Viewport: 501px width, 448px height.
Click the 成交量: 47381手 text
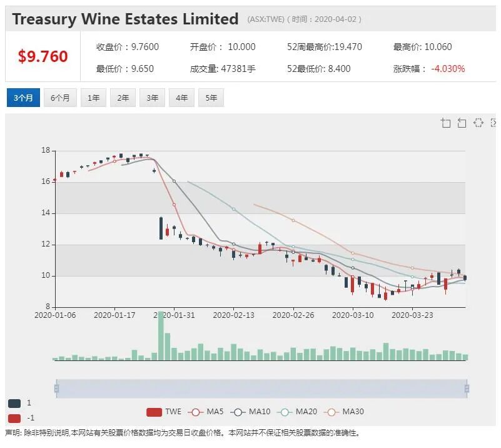(223, 69)
